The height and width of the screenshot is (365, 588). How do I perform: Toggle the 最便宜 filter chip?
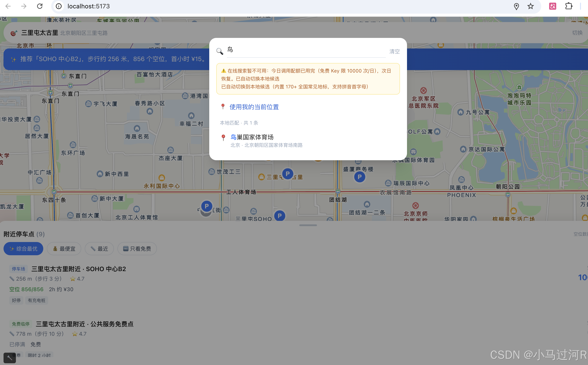point(64,249)
